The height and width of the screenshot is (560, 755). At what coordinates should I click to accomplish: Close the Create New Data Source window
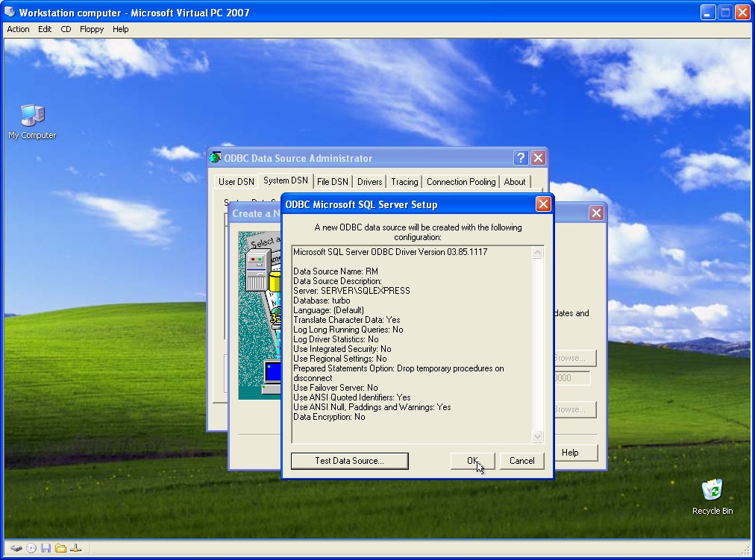point(596,213)
